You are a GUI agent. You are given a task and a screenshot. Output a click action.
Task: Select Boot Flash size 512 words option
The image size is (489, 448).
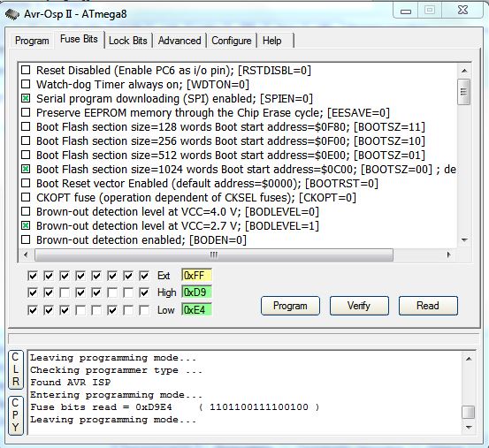[26, 155]
